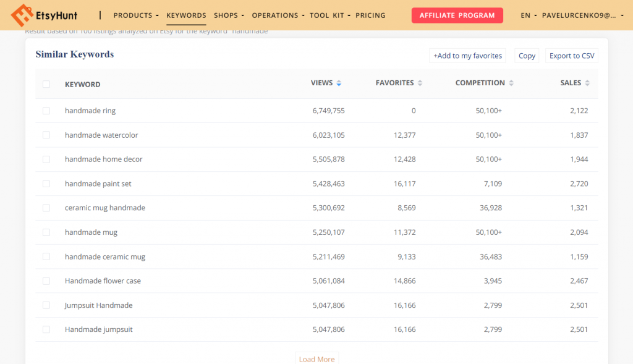Viewport: 633px width, 364px height.
Task: Sort the Sales column using its sort arrows
Action: coord(587,82)
